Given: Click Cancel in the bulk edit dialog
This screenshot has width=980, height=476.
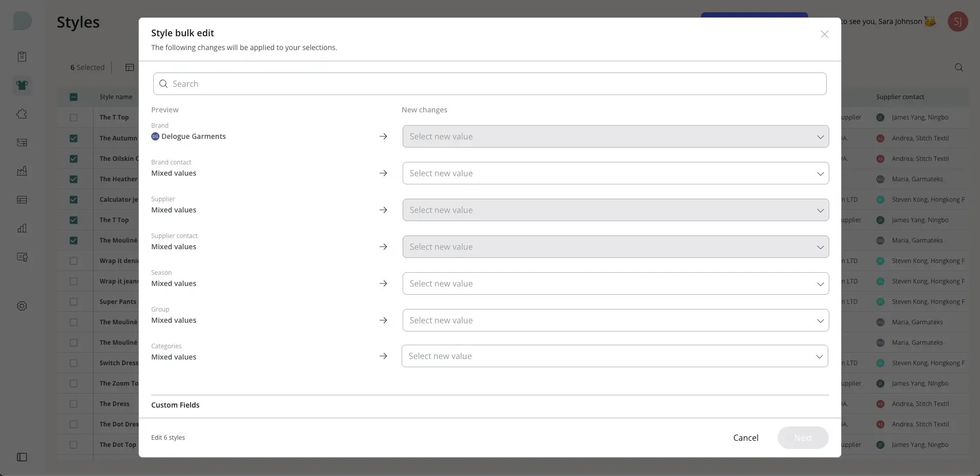Looking at the screenshot, I should pyautogui.click(x=745, y=438).
